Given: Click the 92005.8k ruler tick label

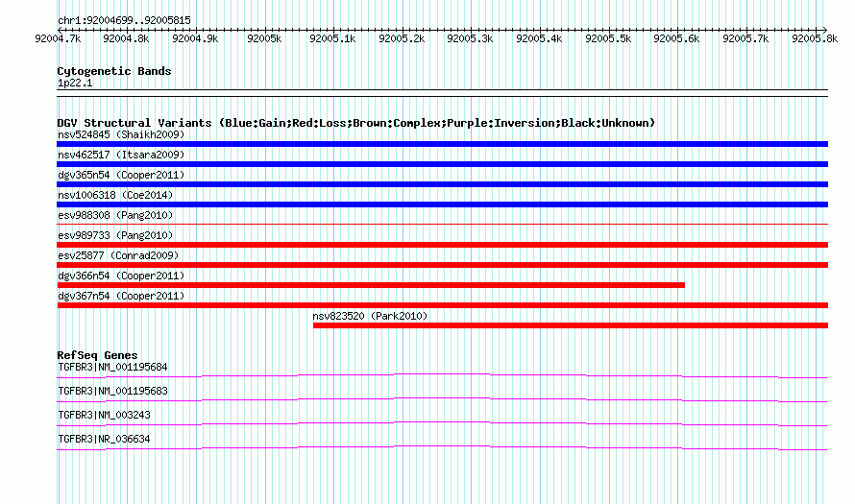Looking at the screenshot, I should pos(816,38).
